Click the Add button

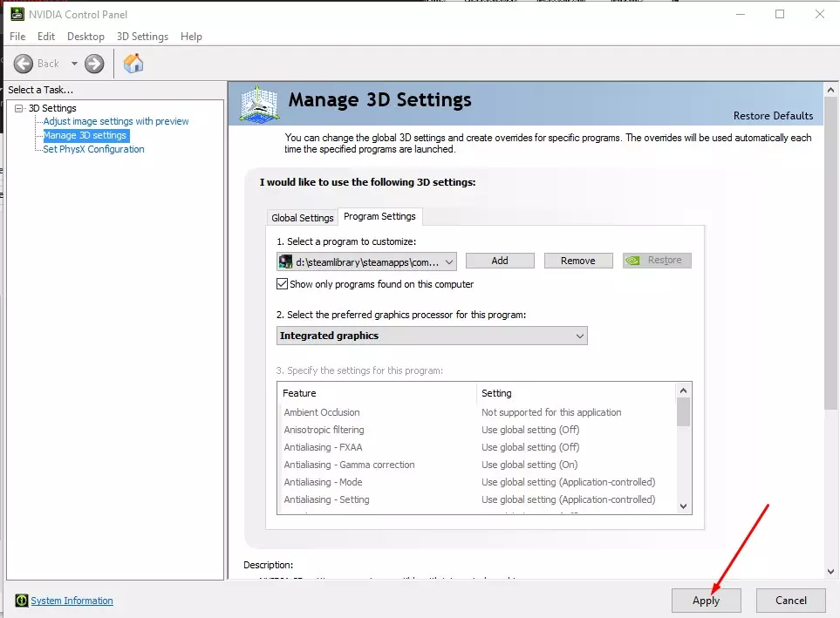tap(500, 261)
